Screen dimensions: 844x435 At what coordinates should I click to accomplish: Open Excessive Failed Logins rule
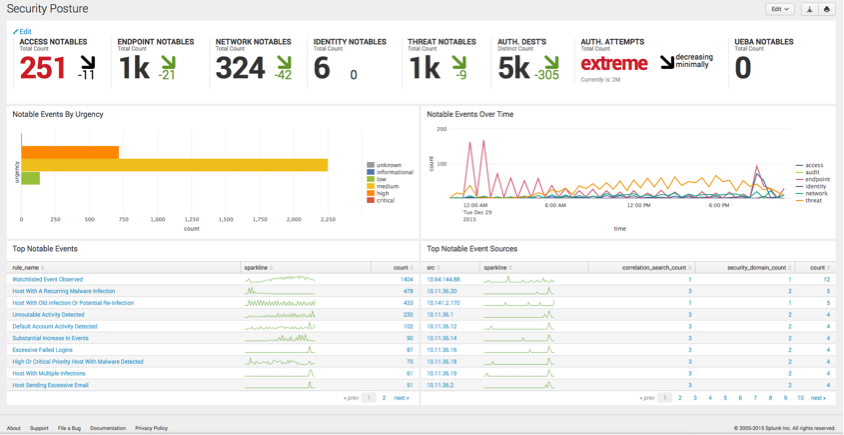click(x=43, y=350)
